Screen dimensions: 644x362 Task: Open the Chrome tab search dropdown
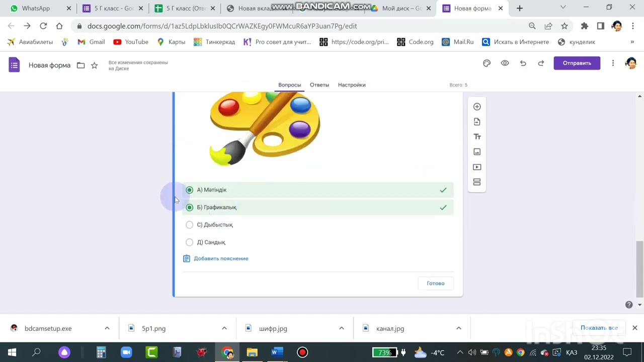563,8
